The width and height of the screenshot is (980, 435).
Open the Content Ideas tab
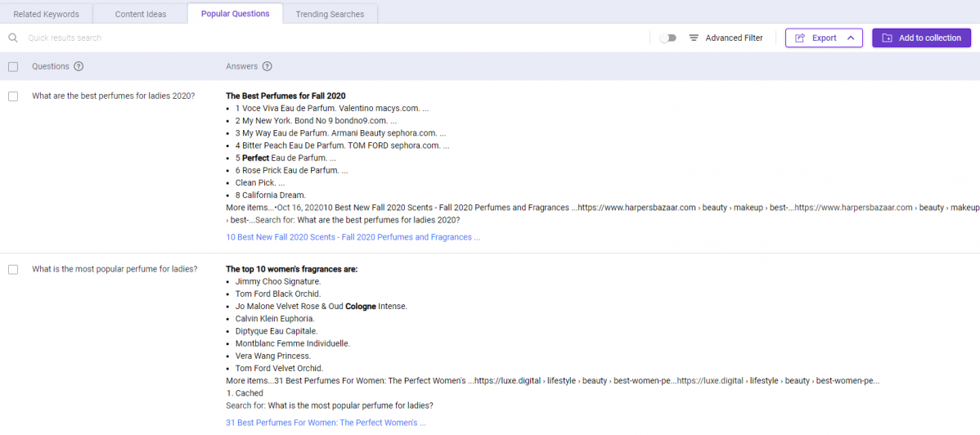pos(141,14)
